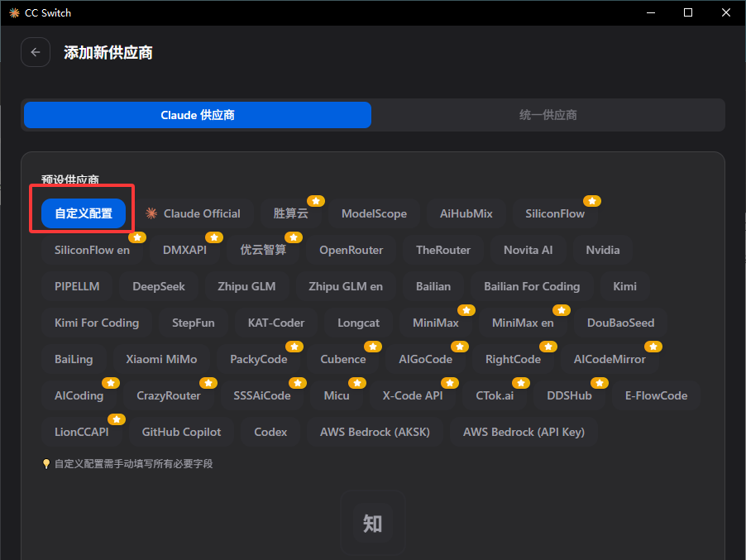The image size is (746, 560).
Task: Select the Bailian For Coding preset
Action: tap(532, 286)
